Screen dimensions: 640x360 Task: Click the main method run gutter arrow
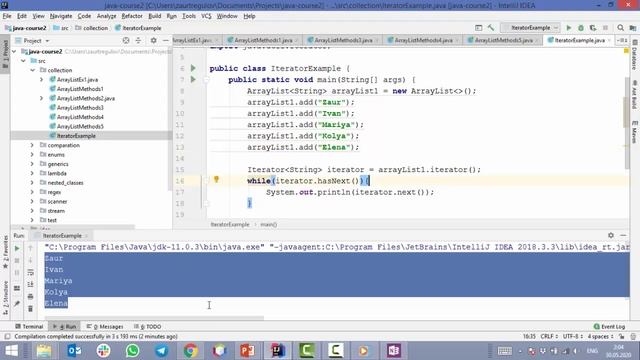pos(193,79)
